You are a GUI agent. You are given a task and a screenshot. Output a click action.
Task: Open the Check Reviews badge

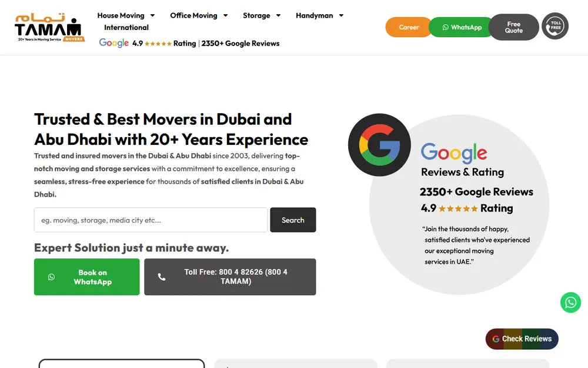(x=522, y=339)
